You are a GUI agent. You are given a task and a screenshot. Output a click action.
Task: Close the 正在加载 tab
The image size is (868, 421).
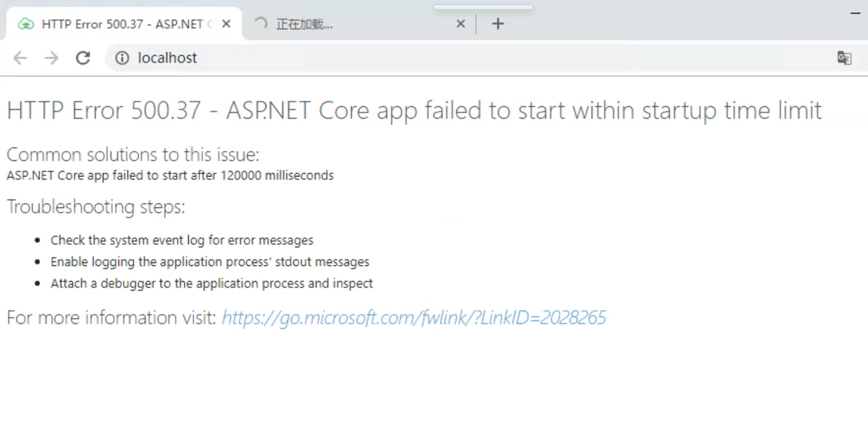(461, 24)
